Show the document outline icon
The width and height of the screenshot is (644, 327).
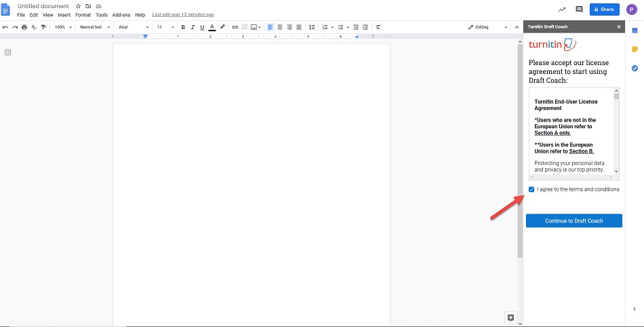click(8, 52)
